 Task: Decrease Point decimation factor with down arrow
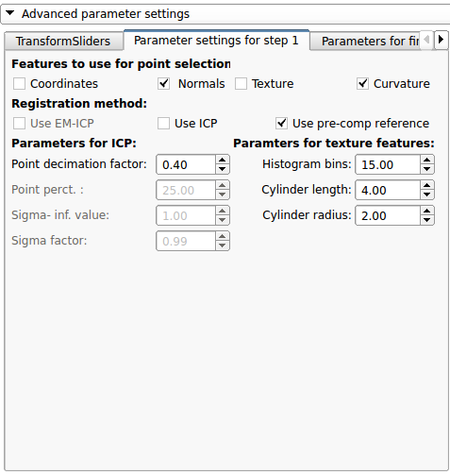point(222,169)
